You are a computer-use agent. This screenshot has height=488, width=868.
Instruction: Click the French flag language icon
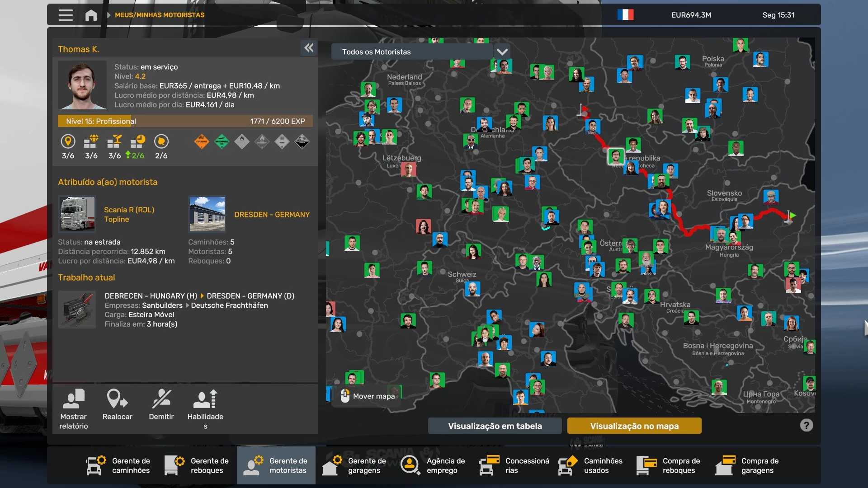point(625,15)
